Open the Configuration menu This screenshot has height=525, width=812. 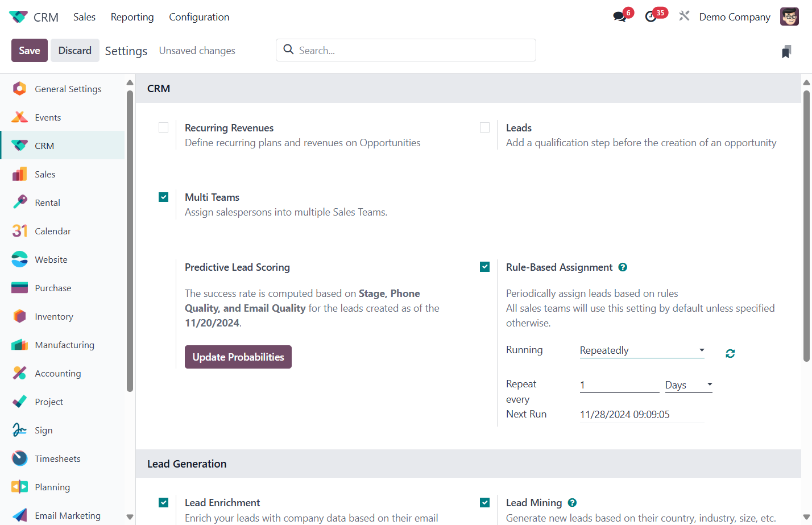(199, 17)
